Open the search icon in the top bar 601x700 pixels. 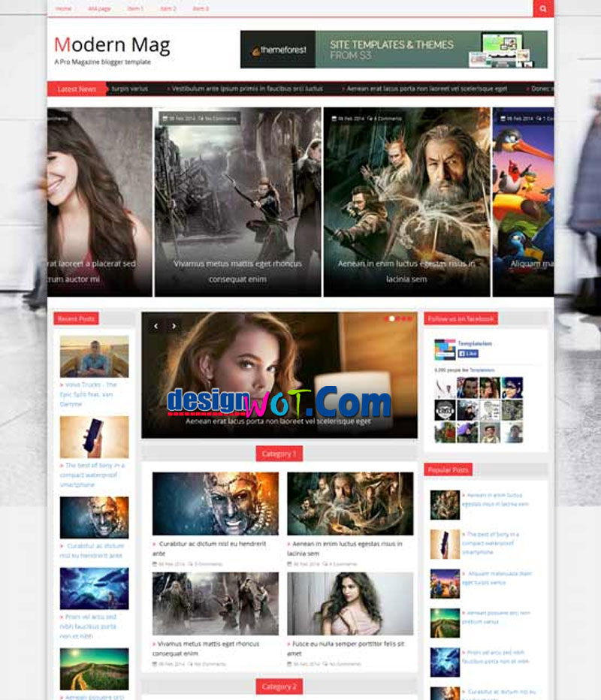click(x=543, y=8)
